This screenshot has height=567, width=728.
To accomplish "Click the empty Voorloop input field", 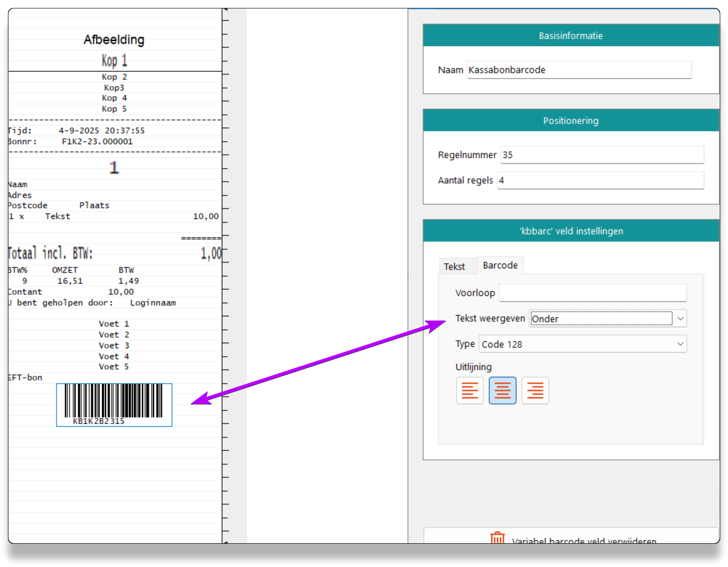I will tap(592, 293).
